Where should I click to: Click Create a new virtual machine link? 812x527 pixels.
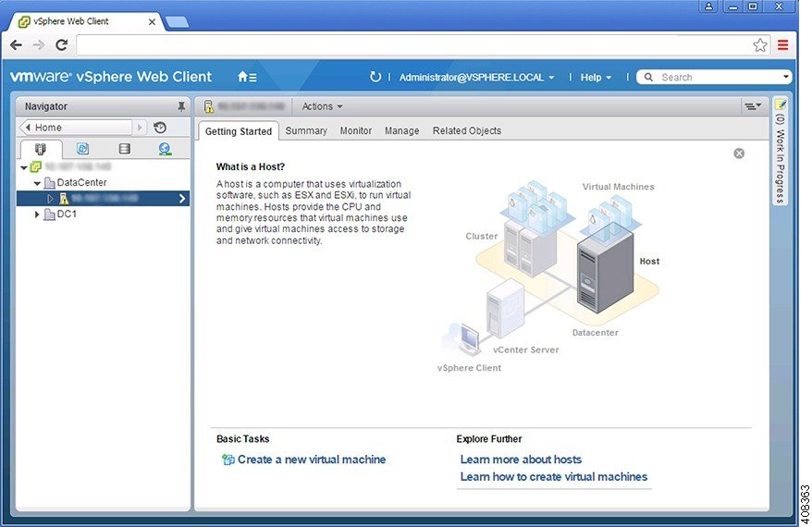(x=312, y=460)
